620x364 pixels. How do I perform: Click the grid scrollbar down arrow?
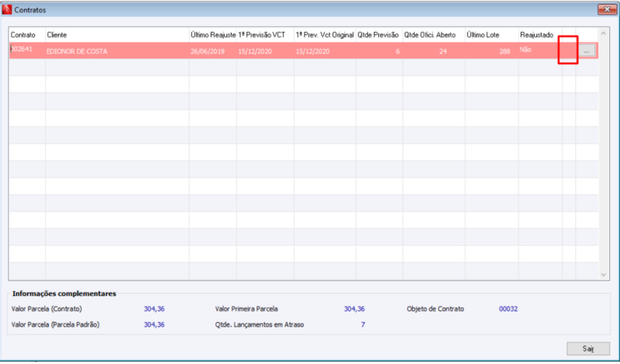pos(604,275)
